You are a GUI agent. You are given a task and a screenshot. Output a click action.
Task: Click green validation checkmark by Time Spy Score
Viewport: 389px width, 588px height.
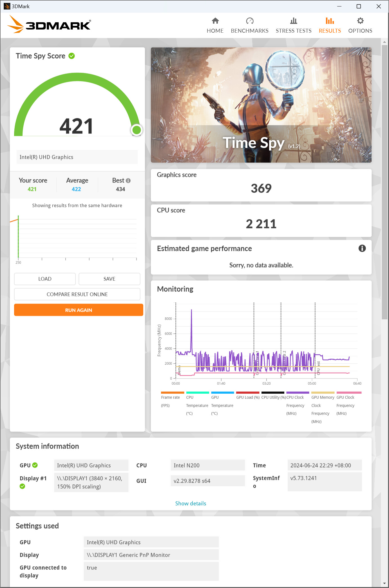coord(72,56)
